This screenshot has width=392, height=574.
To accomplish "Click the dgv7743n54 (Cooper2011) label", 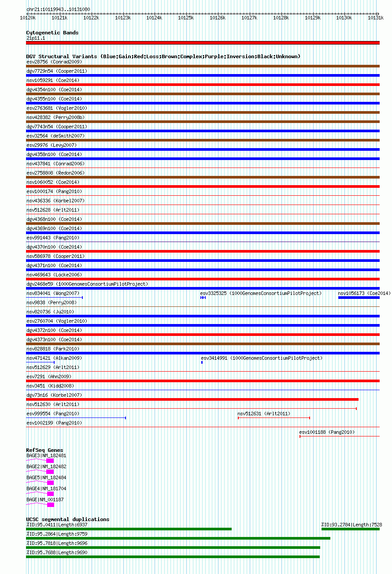I will (57, 127).
